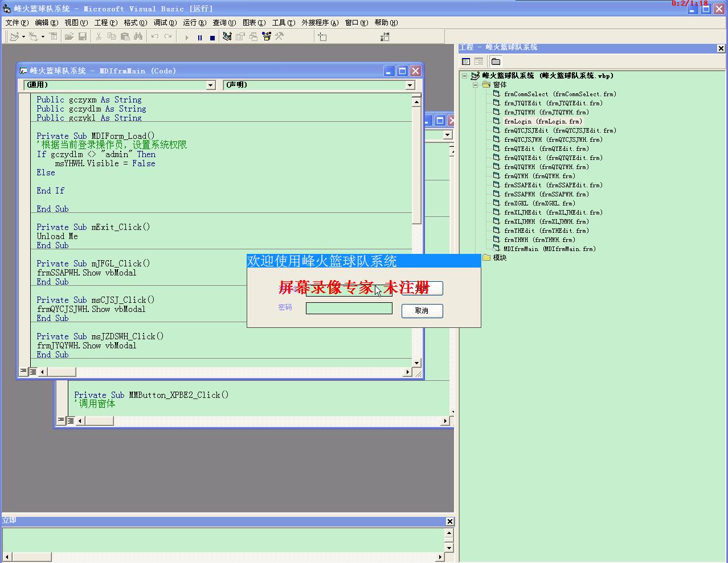Screen dimensions: 728x563
Task: Click the Add Standard EXE Project toolbar icon
Action: (x=14, y=36)
